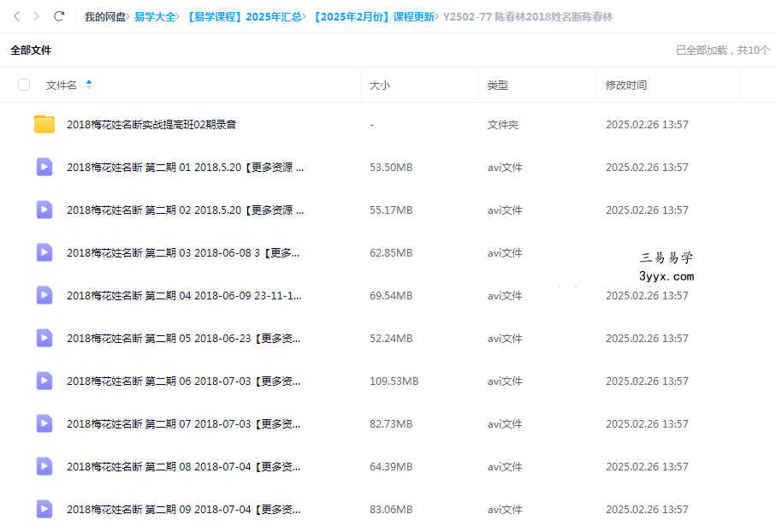The height and width of the screenshot is (532, 776).
Task: Open 【易学课程】2025年汇总 breadcrumb
Action: (x=244, y=17)
